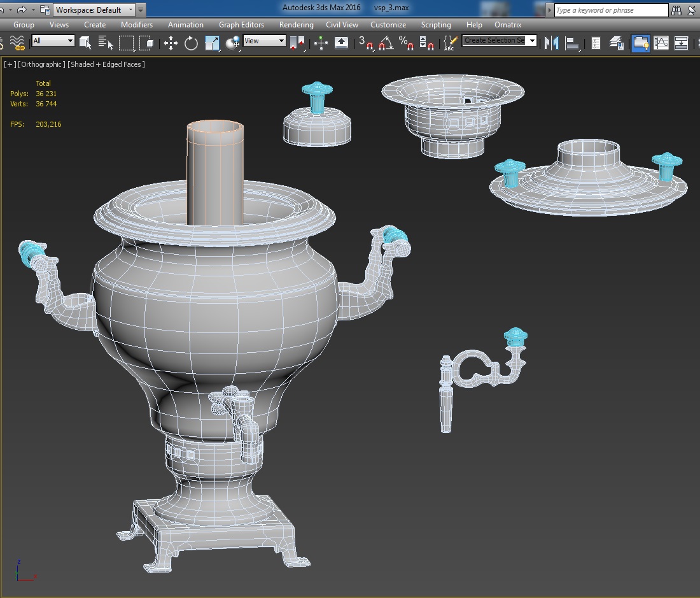
Task: Select the Rotate tool
Action: tap(191, 43)
